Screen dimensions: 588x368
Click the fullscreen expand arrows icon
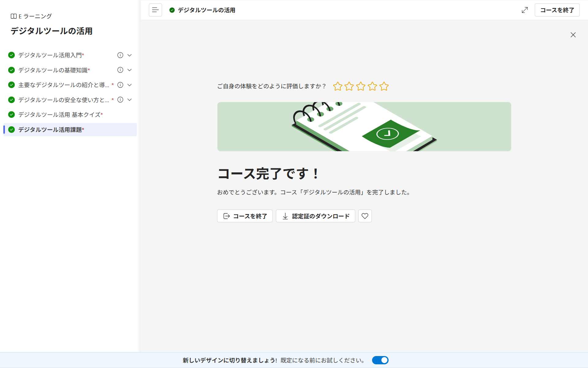click(525, 10)
